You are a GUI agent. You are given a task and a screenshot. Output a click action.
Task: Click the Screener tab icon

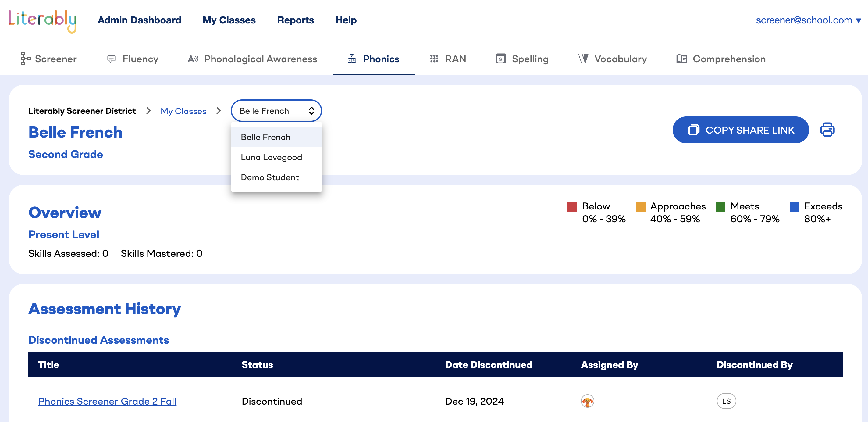coord(26,58)
